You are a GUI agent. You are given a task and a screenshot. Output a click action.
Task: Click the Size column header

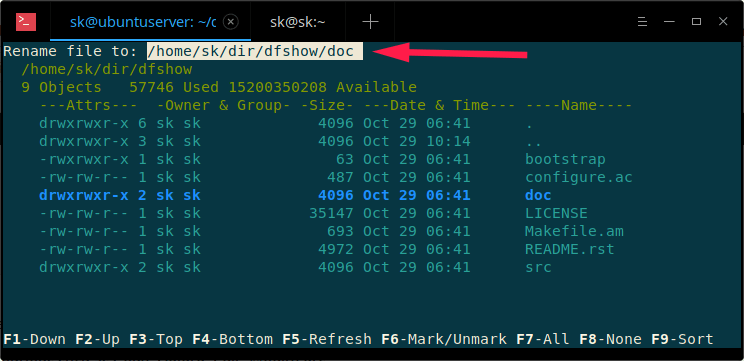click(x=327, y=105)
